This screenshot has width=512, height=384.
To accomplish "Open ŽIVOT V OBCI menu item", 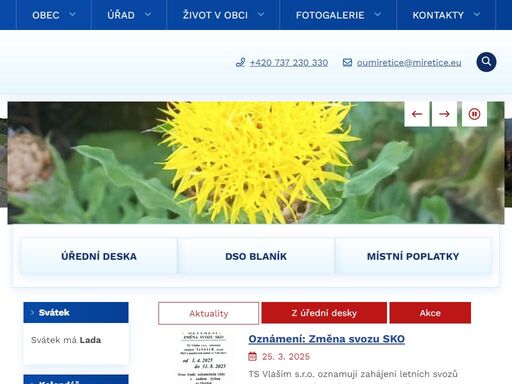I will click(x=215, y=15).
